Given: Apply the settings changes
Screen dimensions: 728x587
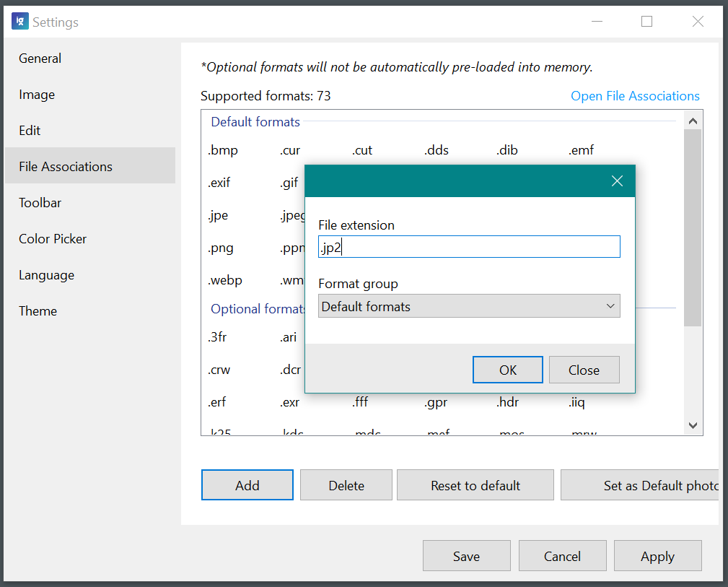Looking at the screenshot, I should [657, 555].
